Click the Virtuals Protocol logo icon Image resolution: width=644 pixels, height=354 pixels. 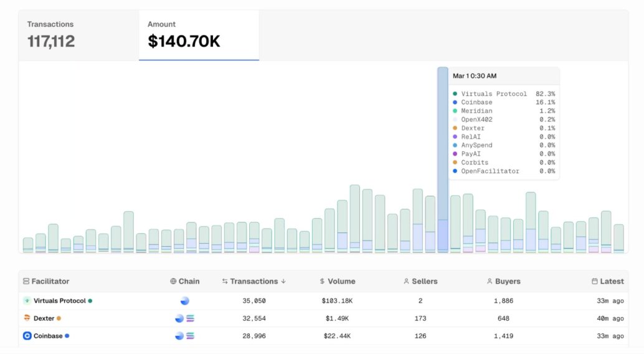27,300
